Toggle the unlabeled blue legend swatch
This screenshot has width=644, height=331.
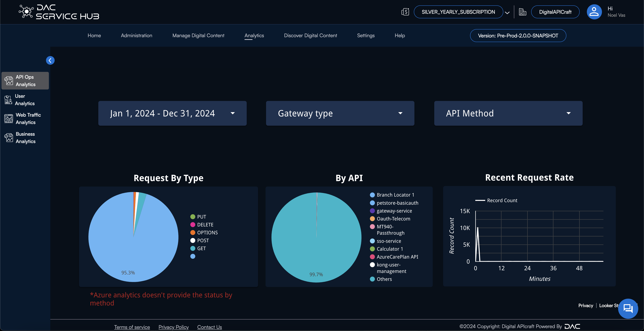(x=193, y=256)
